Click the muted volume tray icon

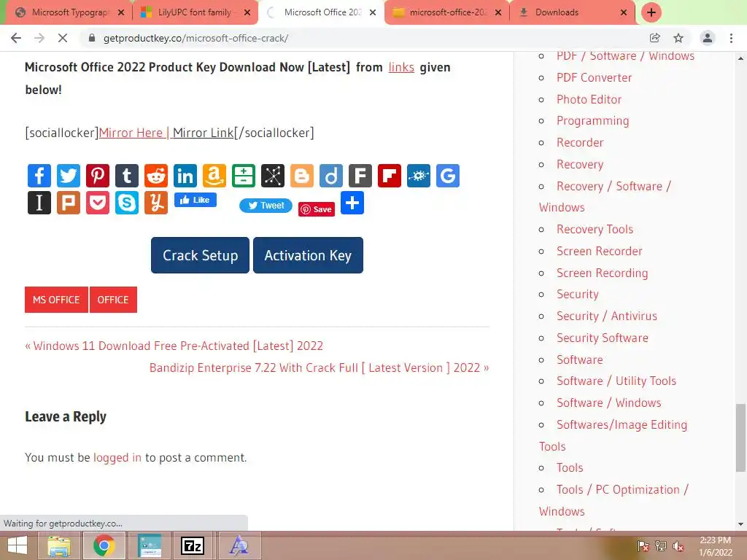[678, 546]
